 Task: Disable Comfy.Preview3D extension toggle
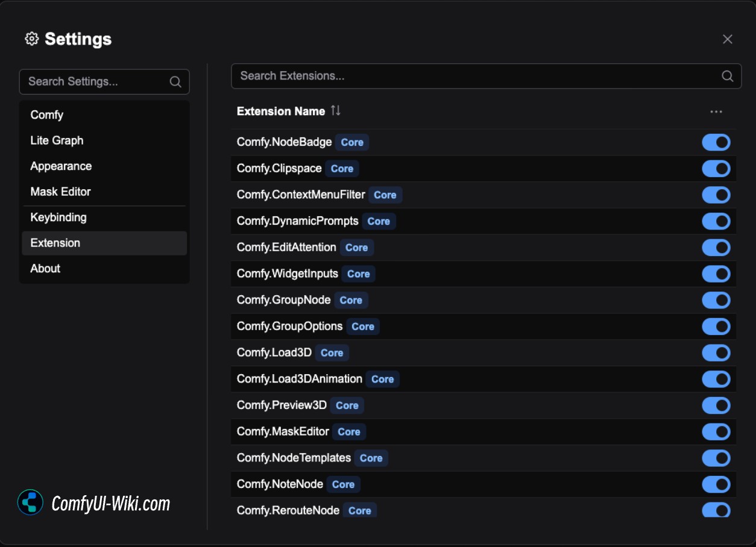point(716,405)
